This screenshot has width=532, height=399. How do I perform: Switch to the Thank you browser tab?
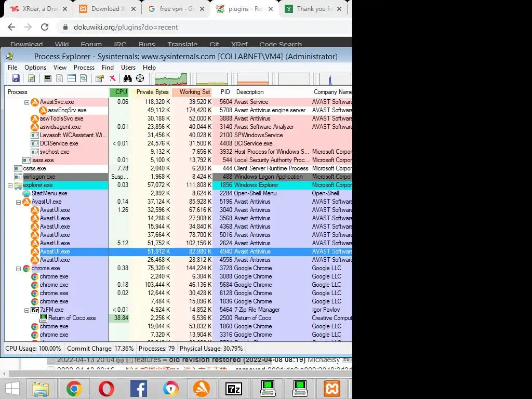coord(313,9)
